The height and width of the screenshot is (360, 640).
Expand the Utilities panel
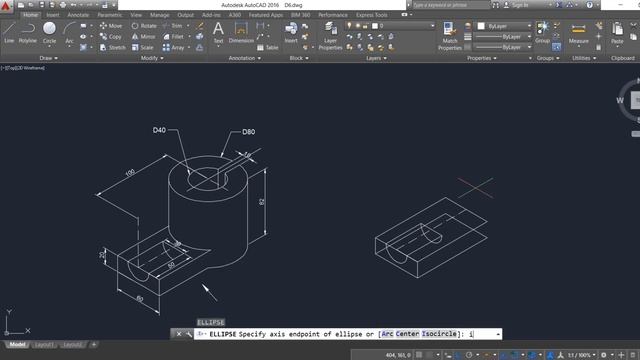pos(584,58)
